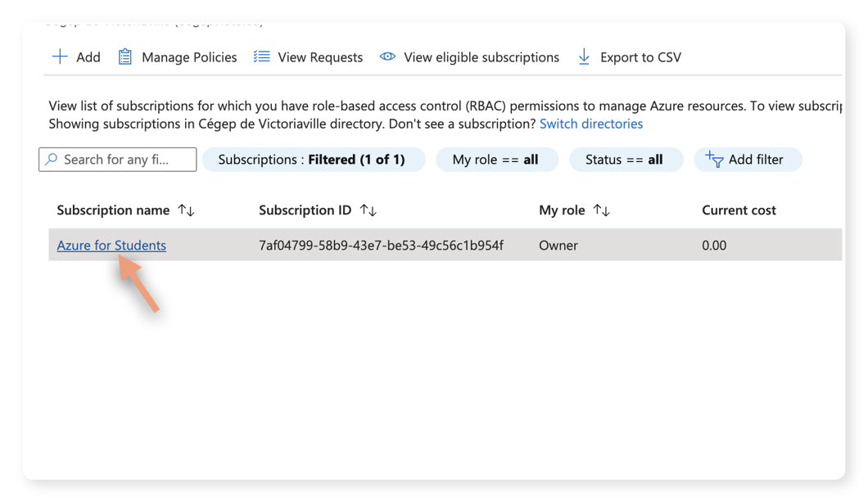Screen dimensions: 868x501
Task: Click the Add plus icon
Action: point(61,56)
